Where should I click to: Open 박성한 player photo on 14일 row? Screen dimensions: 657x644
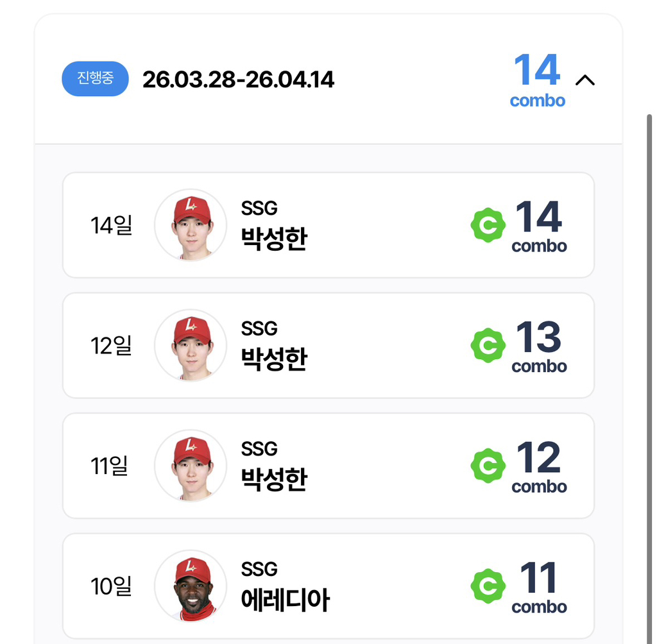191,225
